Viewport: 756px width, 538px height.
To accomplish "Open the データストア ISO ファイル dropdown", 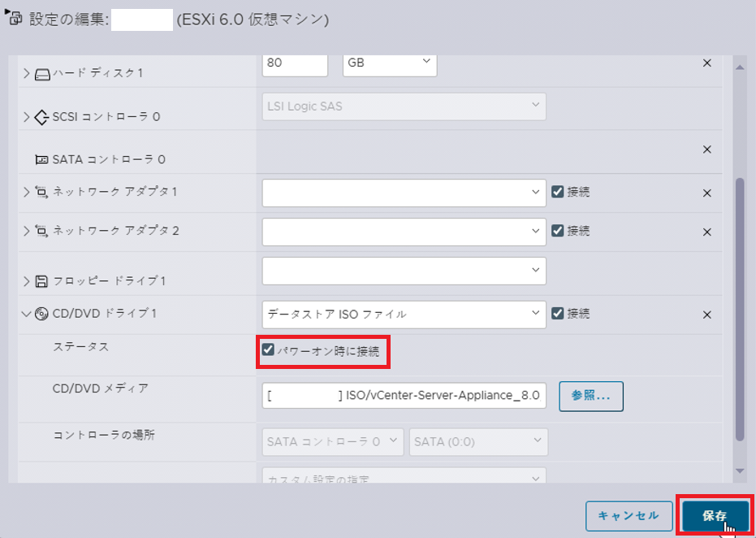I will (404, 315).
